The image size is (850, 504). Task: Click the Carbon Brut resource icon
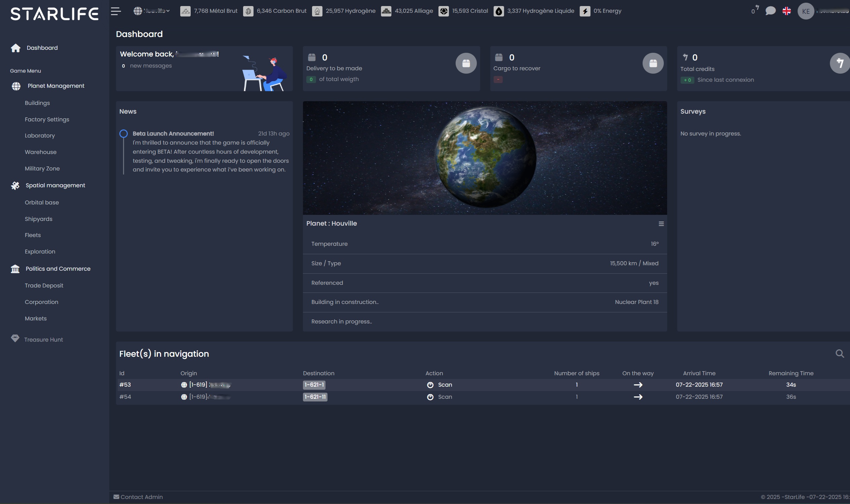click(x=248, y=11)
